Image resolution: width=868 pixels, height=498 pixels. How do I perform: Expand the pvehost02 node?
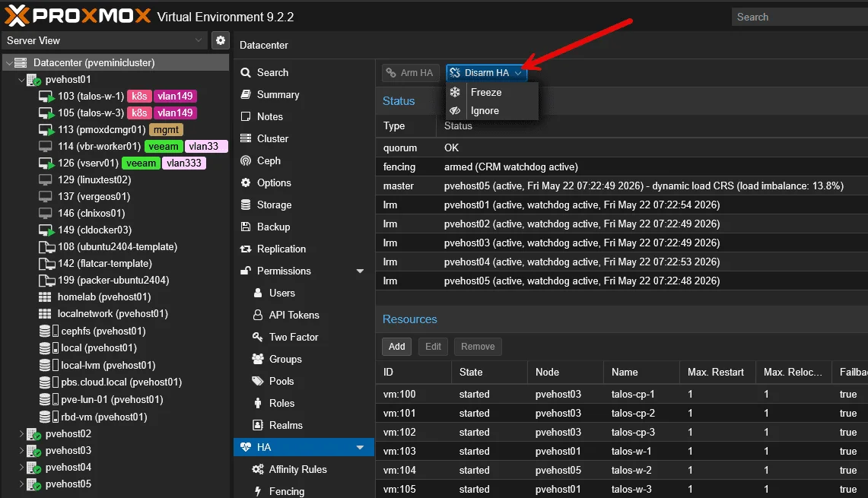(x=21, y=434)
